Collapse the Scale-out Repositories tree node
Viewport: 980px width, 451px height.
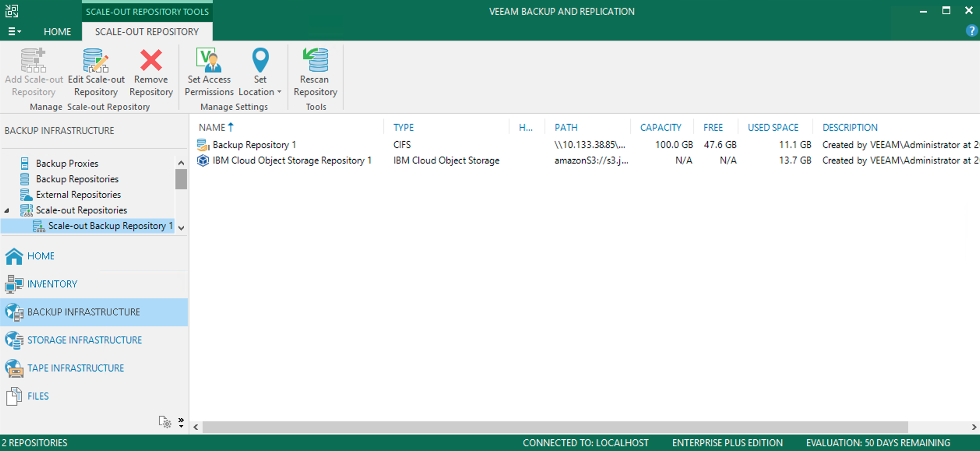click(x=7, y=210)
